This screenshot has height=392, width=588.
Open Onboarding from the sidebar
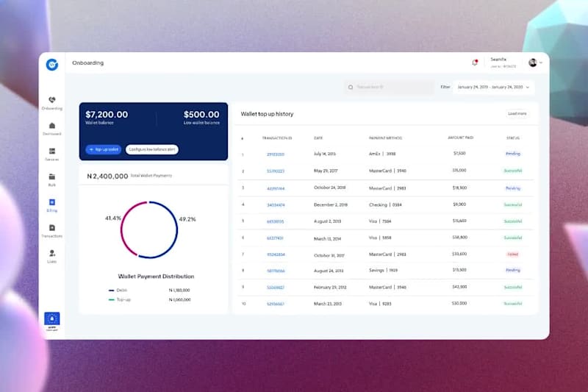click(x=52, y=103)
